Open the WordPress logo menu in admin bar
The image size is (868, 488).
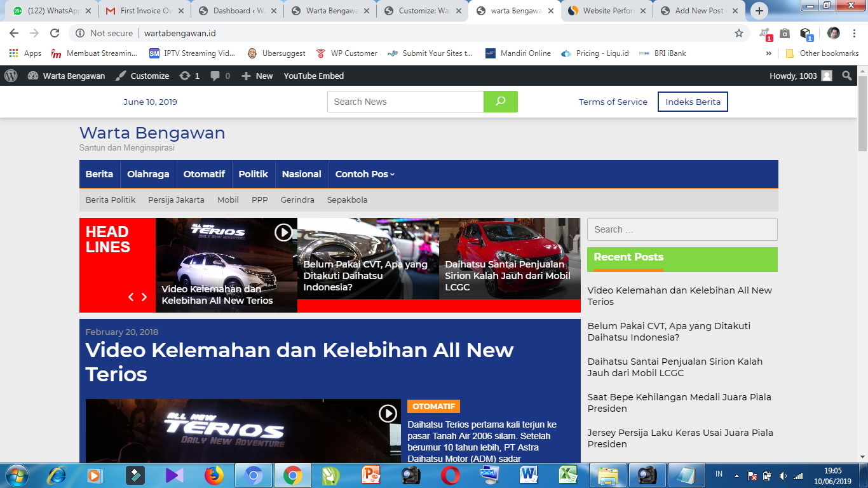[11, 76]
